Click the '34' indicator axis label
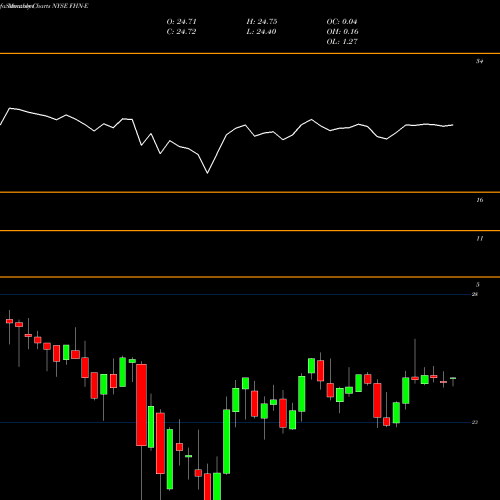This screenshot has height=500, width=500. coord(479,61)
